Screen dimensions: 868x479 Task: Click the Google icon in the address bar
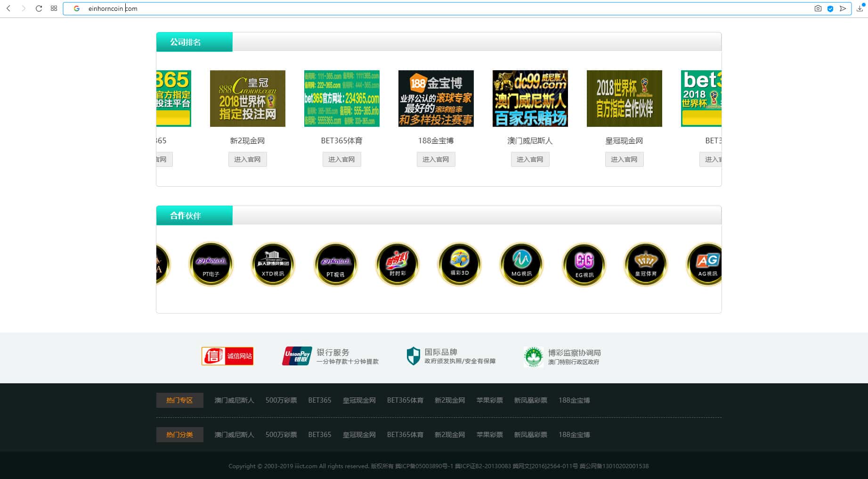(77, 8)
